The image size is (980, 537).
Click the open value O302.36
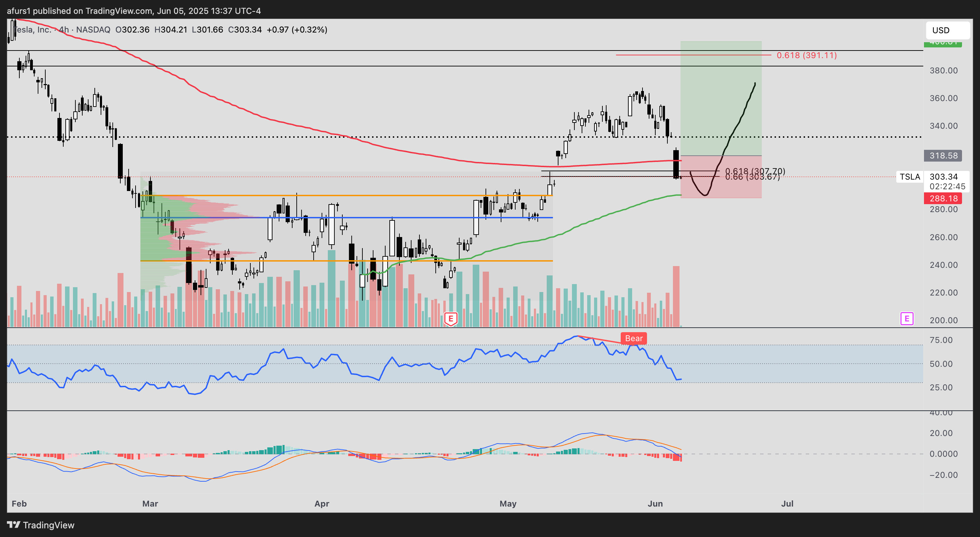tap(132, 30)
